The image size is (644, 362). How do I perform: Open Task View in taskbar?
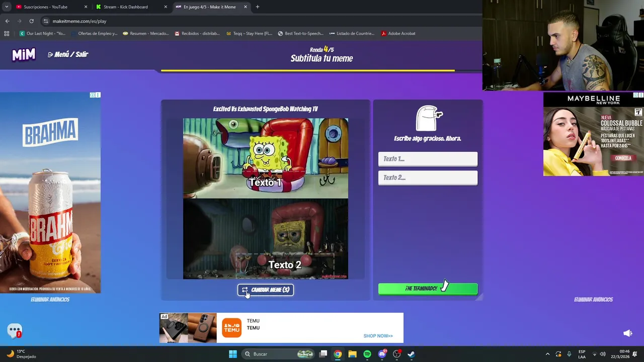[x=324, y=354]
